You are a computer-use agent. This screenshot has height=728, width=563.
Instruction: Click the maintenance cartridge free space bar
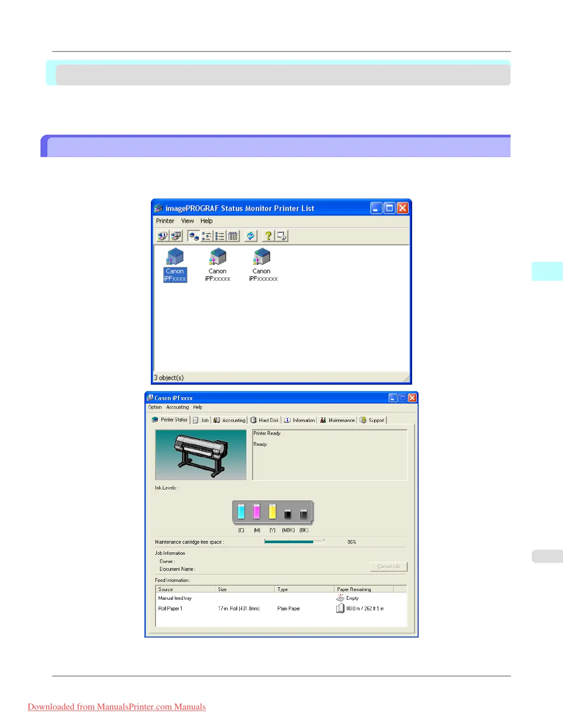pyautogui.click(x=294, y=542)
